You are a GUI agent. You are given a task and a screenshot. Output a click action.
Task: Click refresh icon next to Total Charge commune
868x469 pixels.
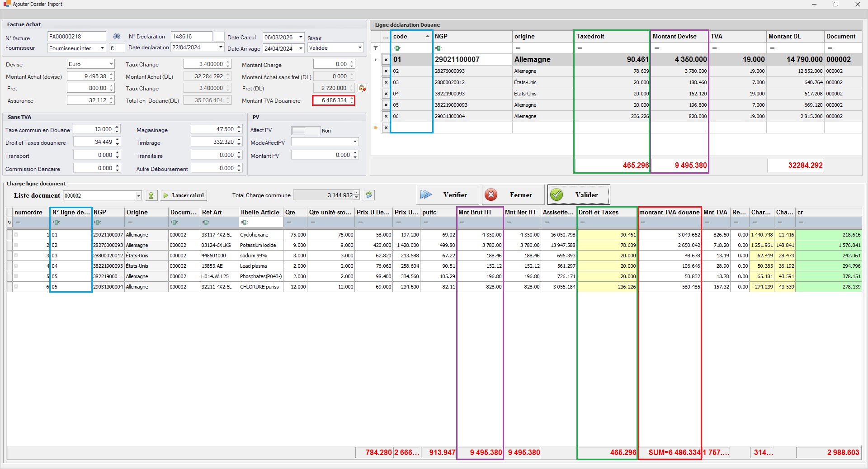369,195
